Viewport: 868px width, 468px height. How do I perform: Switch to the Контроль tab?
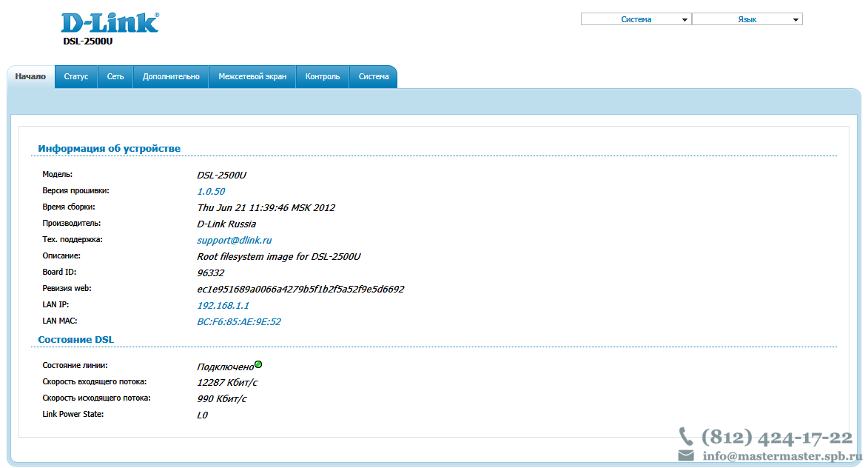[x=323, y=76]
